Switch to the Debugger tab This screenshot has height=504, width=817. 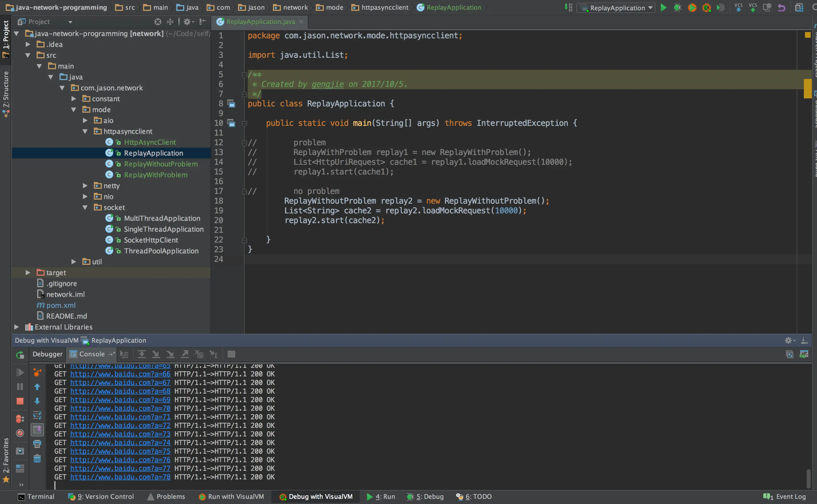pos(47,354)
